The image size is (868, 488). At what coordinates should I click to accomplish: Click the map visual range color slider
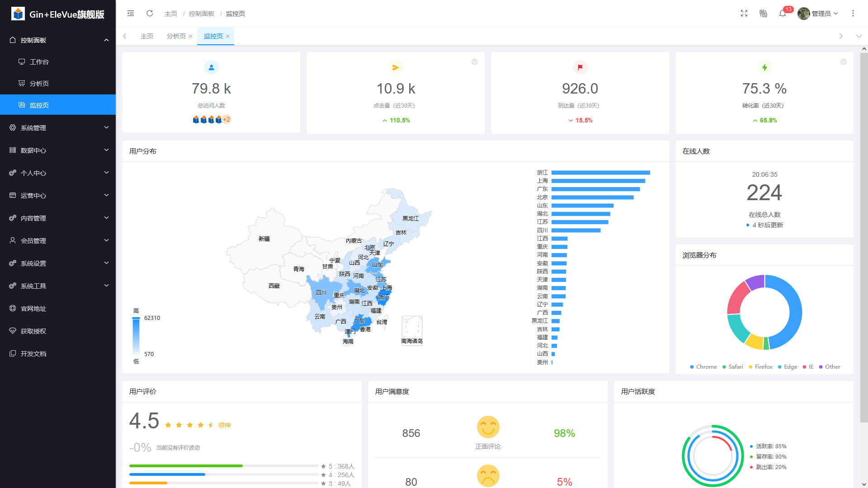tap(136, 336)
